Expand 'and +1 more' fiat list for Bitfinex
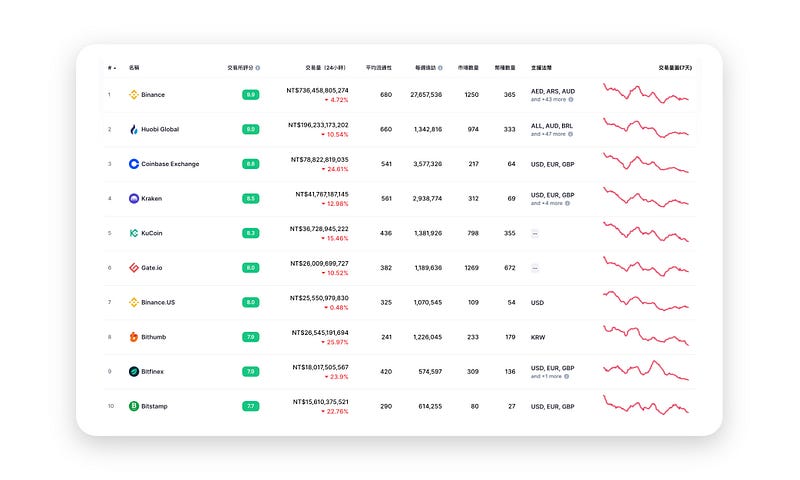 coord(546,376)
